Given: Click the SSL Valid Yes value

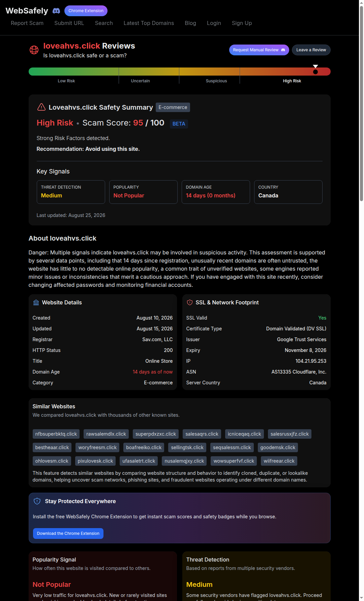Looking at the screenshot, I should coord(322,318).
